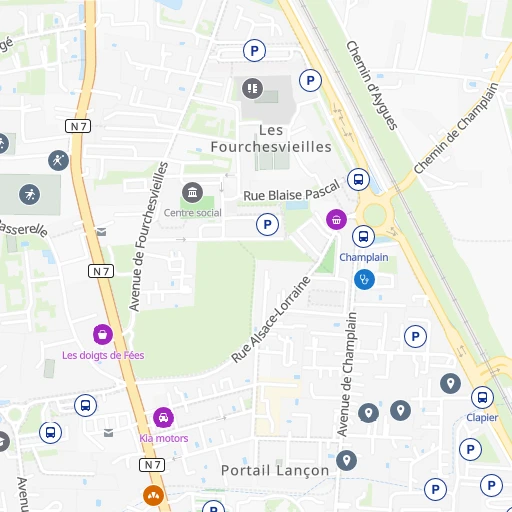Click the topmost parking icon on map
The width and height of the screenshot is (512, 512).
[x=254, y=51]
